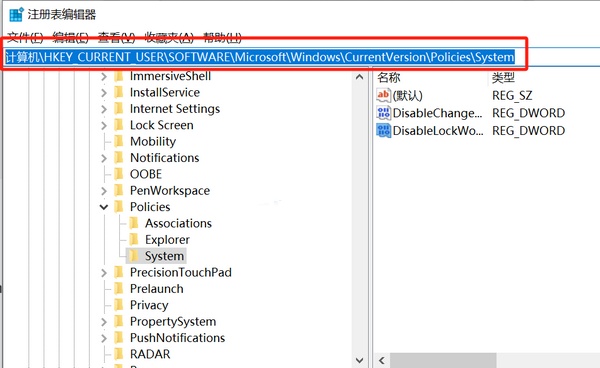Click the Registry Editor app icon in title bar

(x=16, y=15)
